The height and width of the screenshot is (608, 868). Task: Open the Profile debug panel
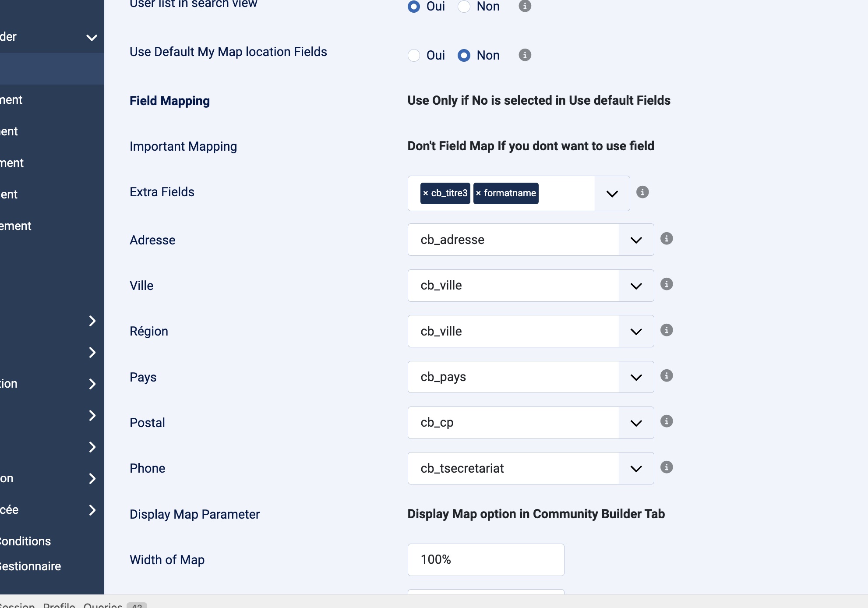59,605
